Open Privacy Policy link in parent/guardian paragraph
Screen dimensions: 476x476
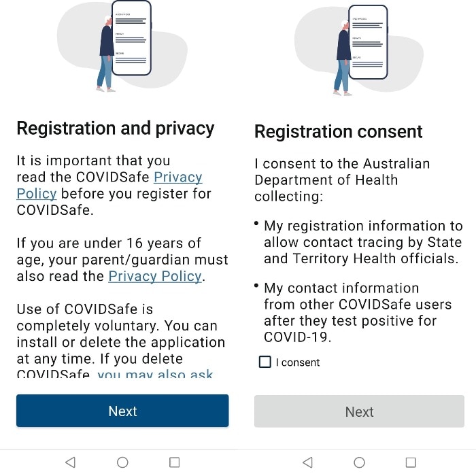tap(155, 276)
